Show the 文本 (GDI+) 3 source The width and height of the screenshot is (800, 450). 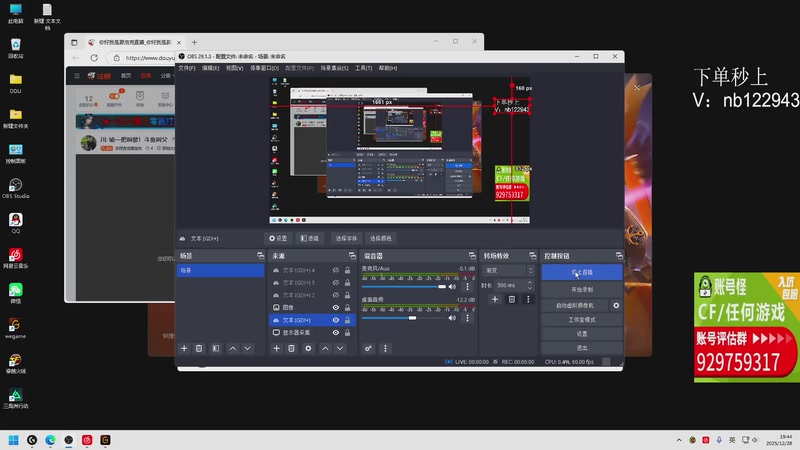(x=336, y=282)
